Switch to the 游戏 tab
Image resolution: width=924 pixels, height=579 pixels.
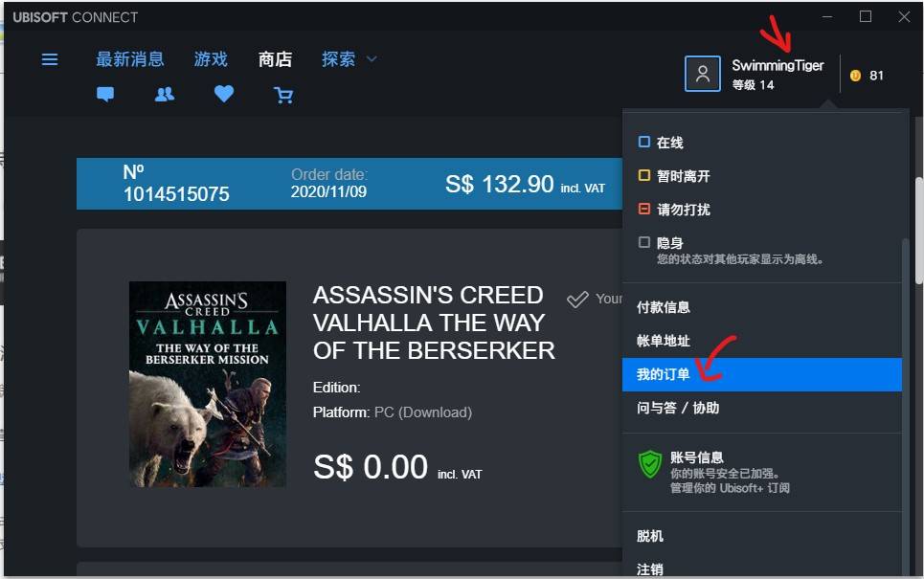tap(211, 59)
